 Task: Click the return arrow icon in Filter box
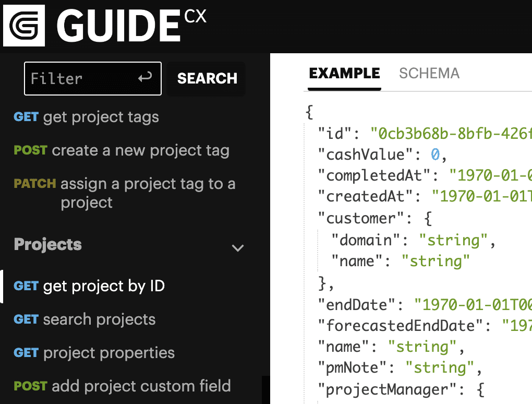(145, 78)
